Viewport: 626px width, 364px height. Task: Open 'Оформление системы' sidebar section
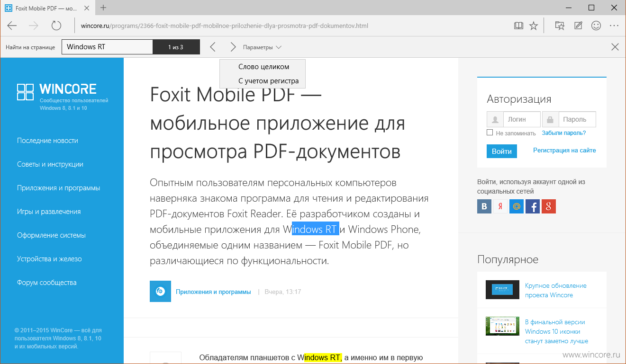(x=51, y=235)
